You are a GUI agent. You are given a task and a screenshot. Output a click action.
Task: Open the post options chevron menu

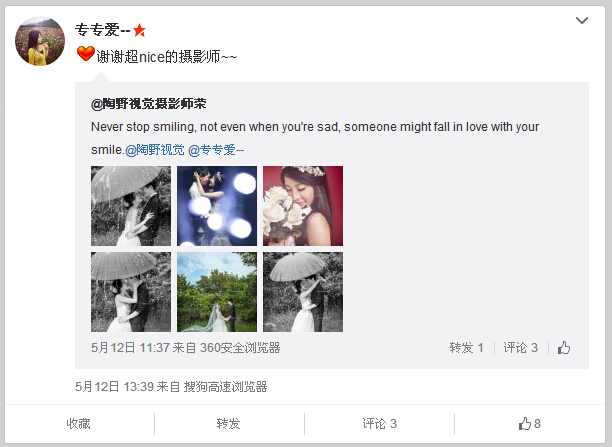click(x=582, y=20)
